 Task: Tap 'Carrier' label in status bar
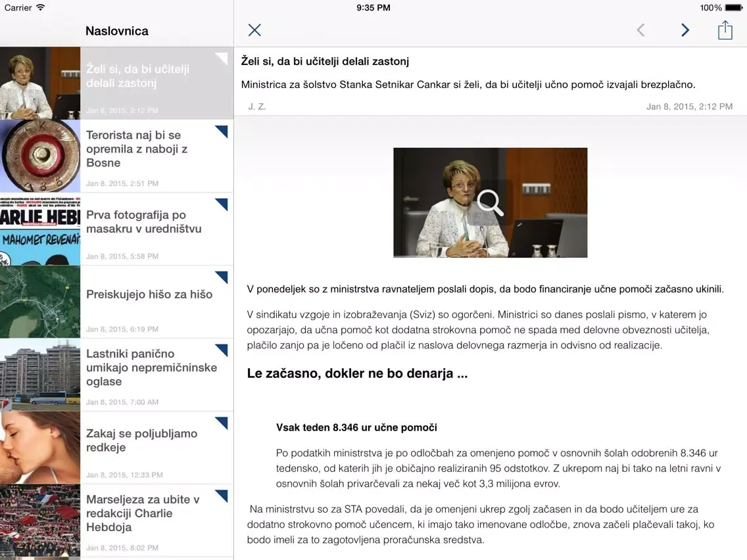18,8
